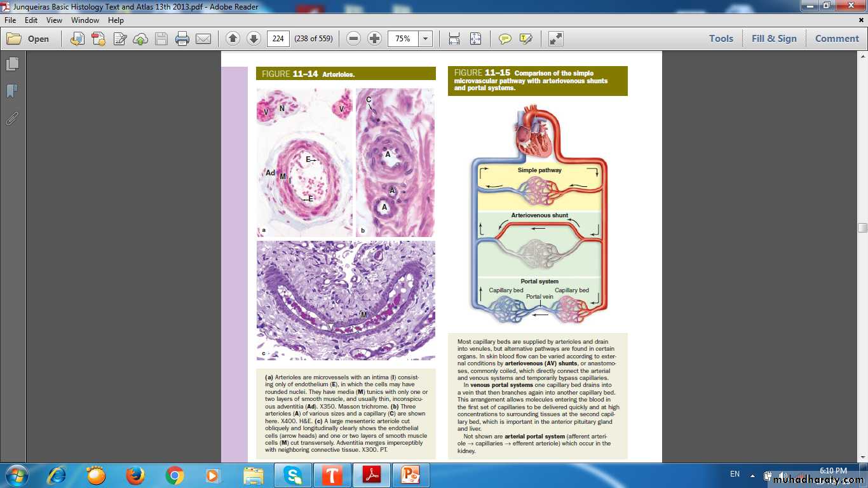Show the Bookmarks side panel
868x488 pixels.
pyautogui.click(x=12, y=91)
